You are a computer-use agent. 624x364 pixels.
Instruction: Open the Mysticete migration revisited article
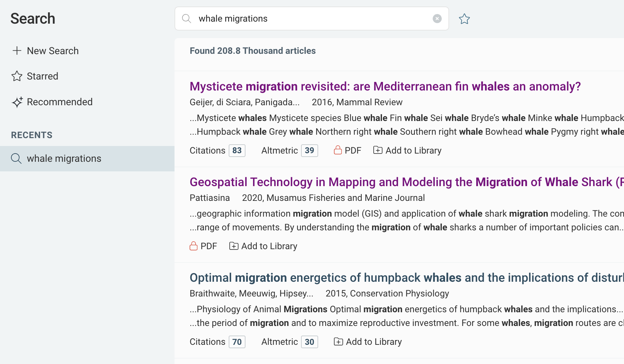click(385, 86)
